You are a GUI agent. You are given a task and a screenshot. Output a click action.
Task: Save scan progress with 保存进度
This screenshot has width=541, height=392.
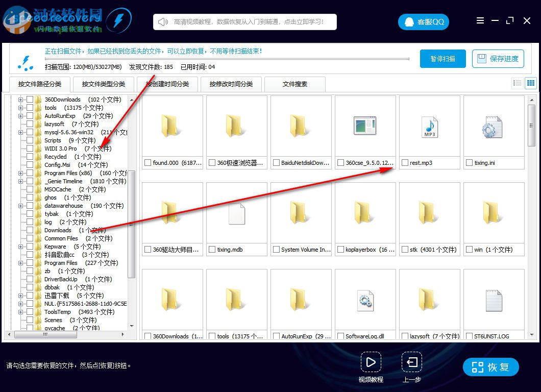coord(498,59)
